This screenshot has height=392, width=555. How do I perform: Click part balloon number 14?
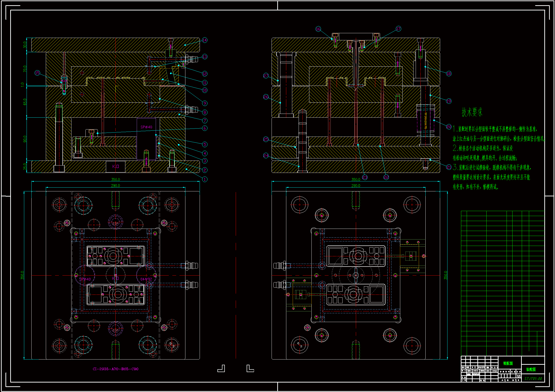204,40
